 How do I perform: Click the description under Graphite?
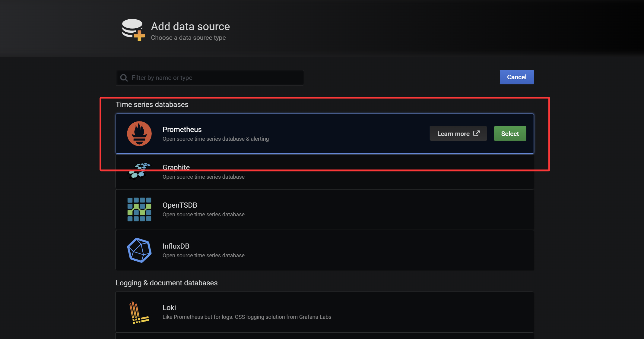pyautogui.click(x=204, y=177)
